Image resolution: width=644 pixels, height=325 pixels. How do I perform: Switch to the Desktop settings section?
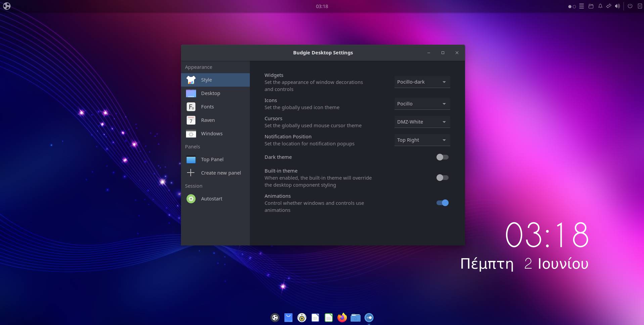[211, 93]
